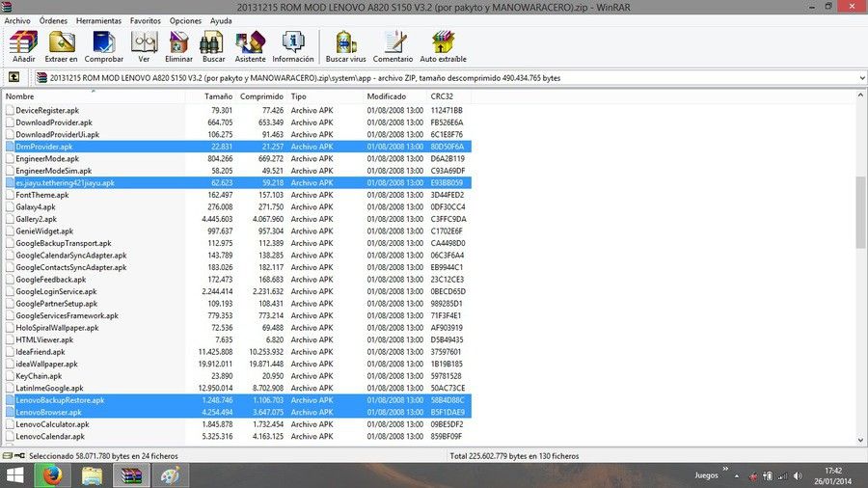
Task: Select IdeaFriend.apk file
Action: [x=40, y=352]
